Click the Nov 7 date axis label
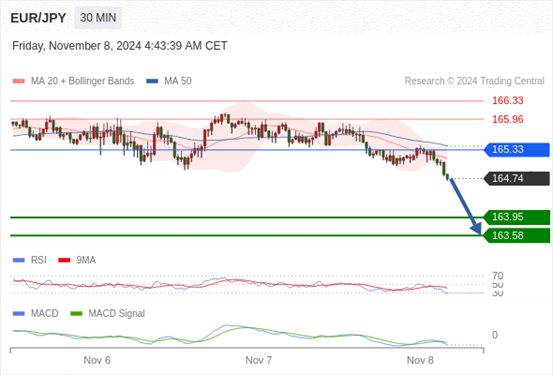 (259, 361)
